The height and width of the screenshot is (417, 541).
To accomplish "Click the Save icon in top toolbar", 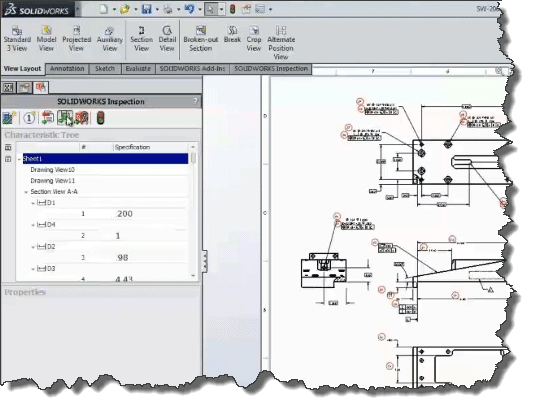I will [x=147, y=9].
